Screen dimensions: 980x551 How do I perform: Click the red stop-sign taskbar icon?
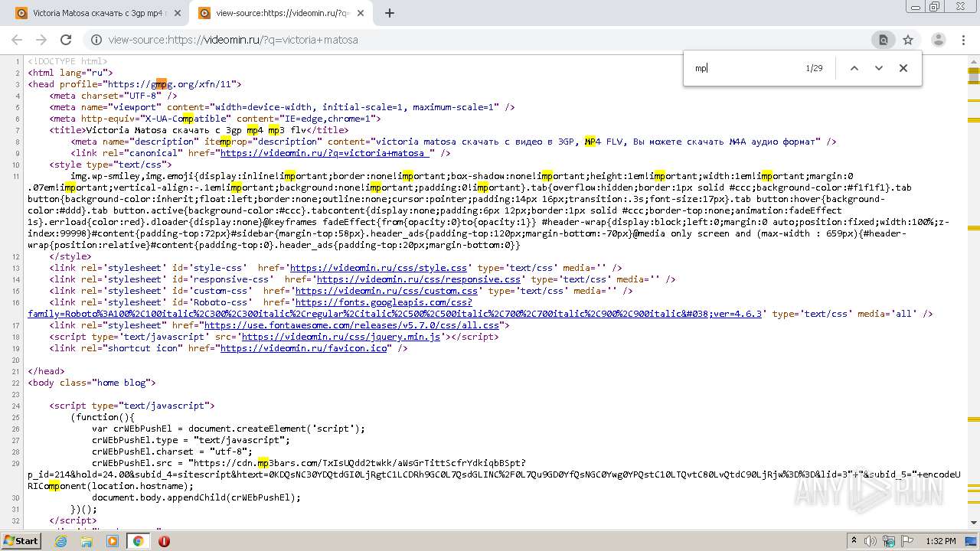[x=164, y=541]
